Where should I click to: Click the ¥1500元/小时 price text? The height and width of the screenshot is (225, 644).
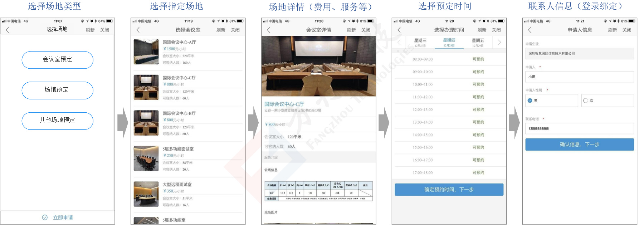175,49
